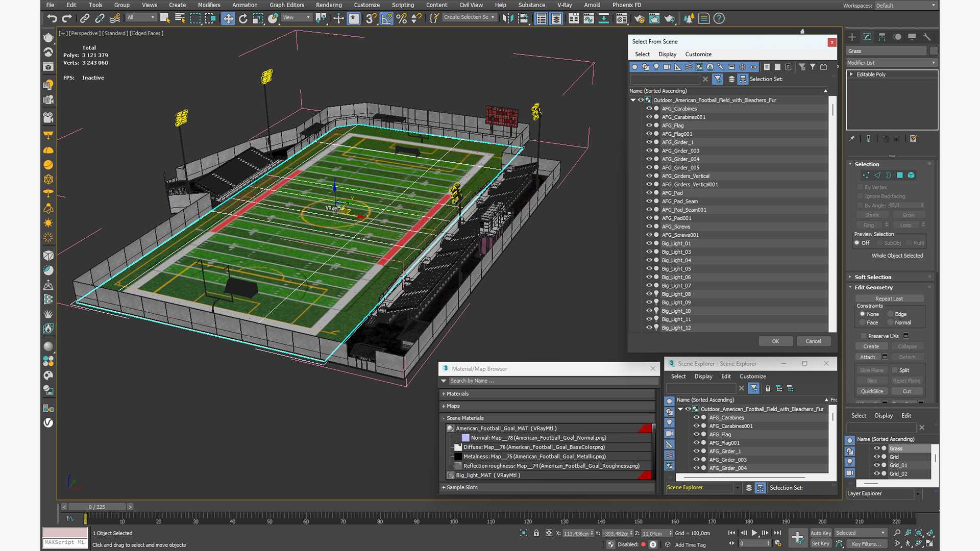Screen dimensions: 980x551
Task: Click the time slider 0 / 225
Action: tap(97, 507)
